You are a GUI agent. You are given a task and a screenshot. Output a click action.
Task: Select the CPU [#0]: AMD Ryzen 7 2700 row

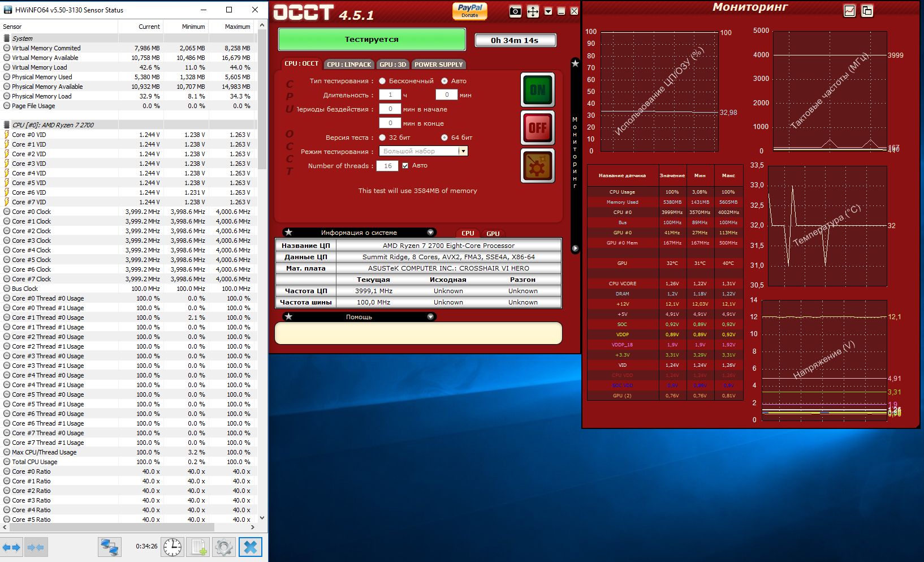tap(128, 125)
